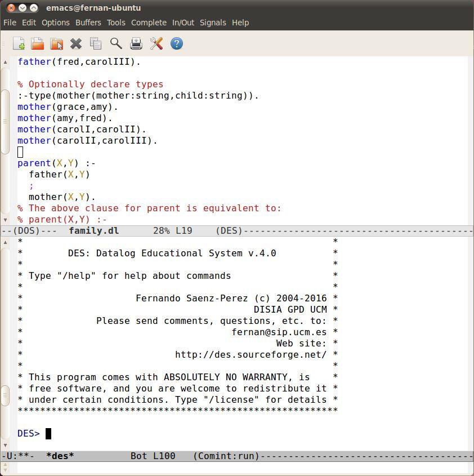This screenshot has width=474, height=476.
Task: Click the family.dl buffer name in mode line
Action: pyautogui.click(x=94, y=231)
